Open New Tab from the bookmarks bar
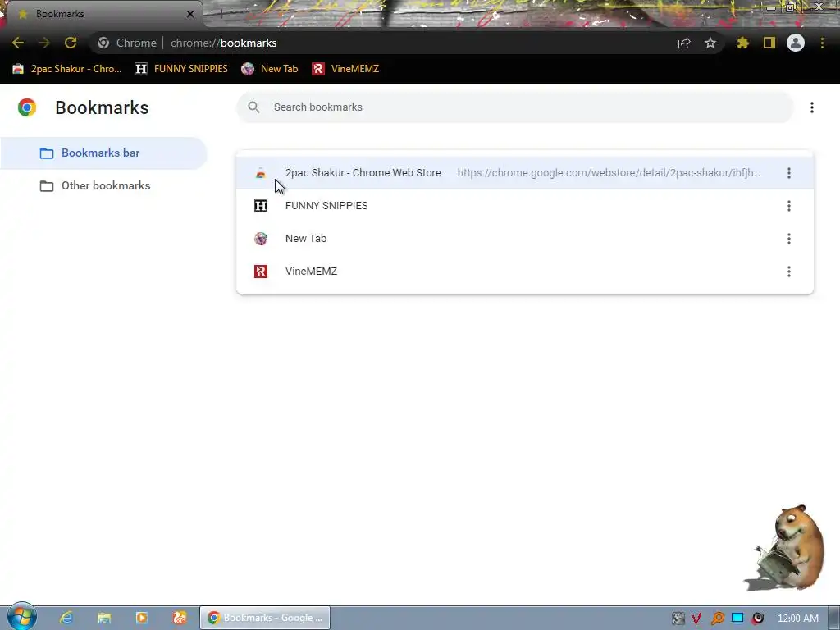The width and height of the screenshot is (840, 630). click(270, 69)
